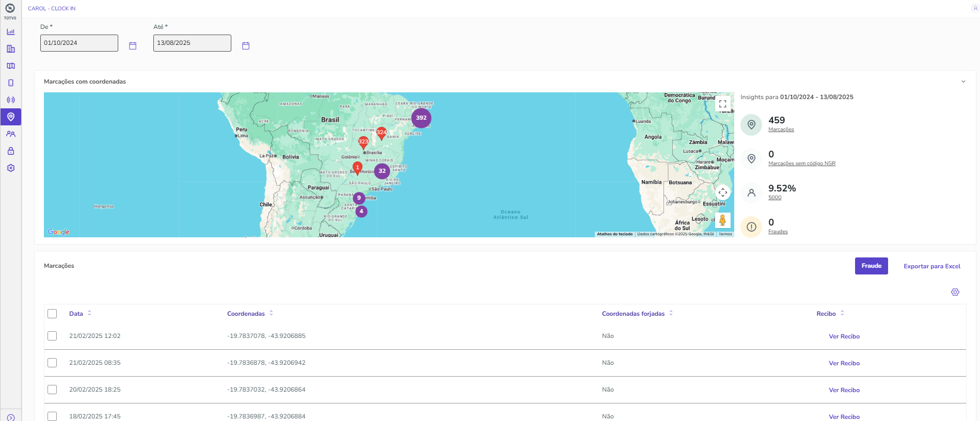Viewport: 980px width, 421px height.
Task: Check the 21/02/2025 12:02 row
Action: click(52, 336)
